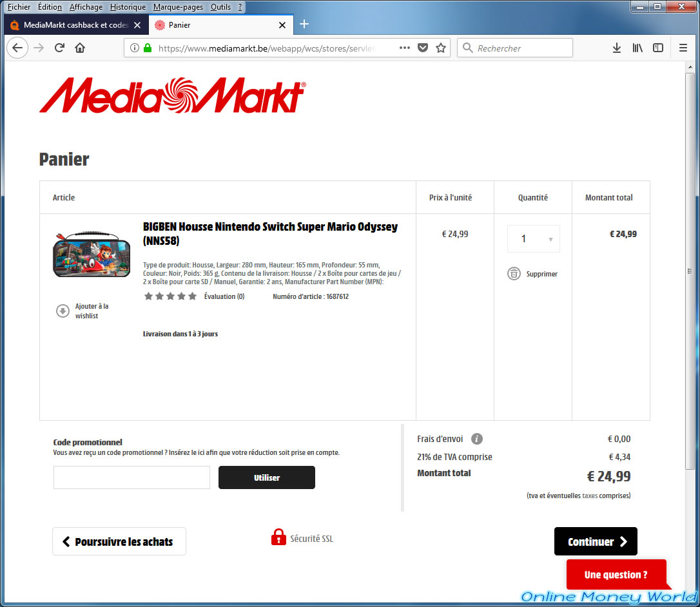Save page to Pocket

click(x=423, y=48)
